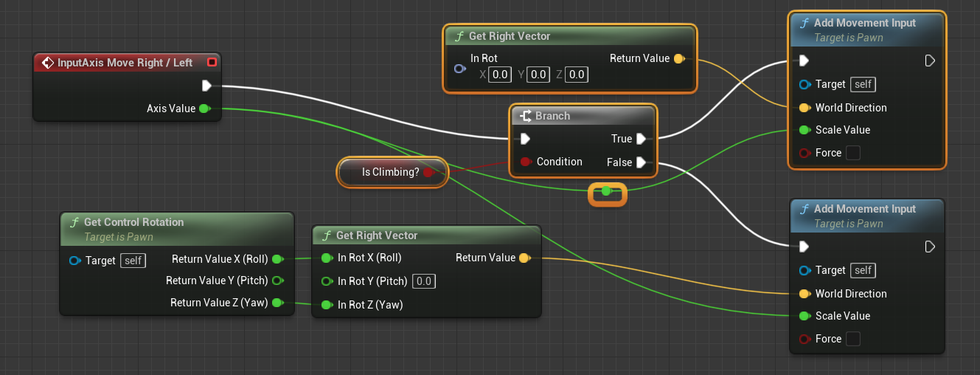This screenshot has height=375, width=980.
Task: Click In Rot X (Roll) input pin
Action: point(327,258)
